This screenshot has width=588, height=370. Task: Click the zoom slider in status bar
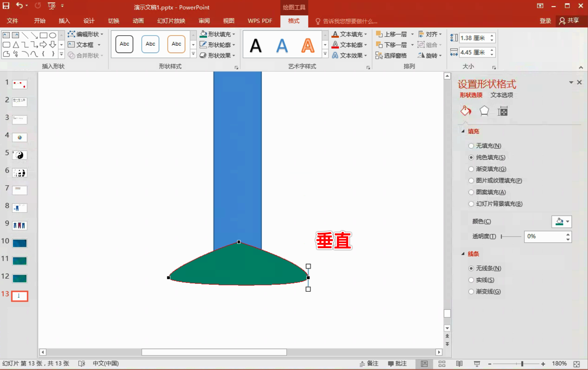pos(516,364)
